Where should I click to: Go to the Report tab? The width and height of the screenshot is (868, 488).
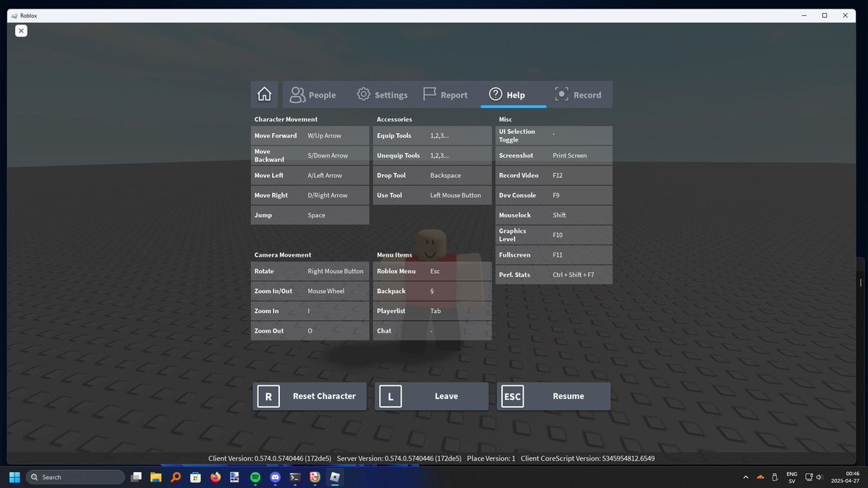pos(445,95)
